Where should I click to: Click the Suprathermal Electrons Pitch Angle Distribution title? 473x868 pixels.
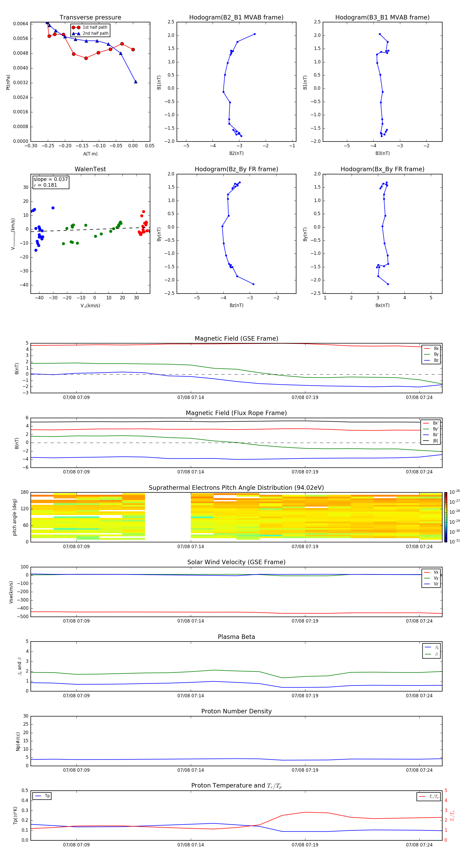tap(236, 488)
